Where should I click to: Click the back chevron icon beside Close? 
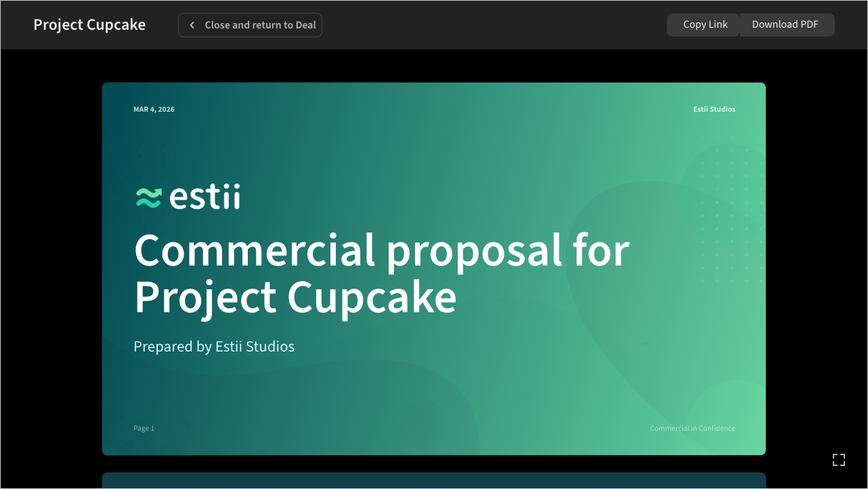tap(192, 25)
